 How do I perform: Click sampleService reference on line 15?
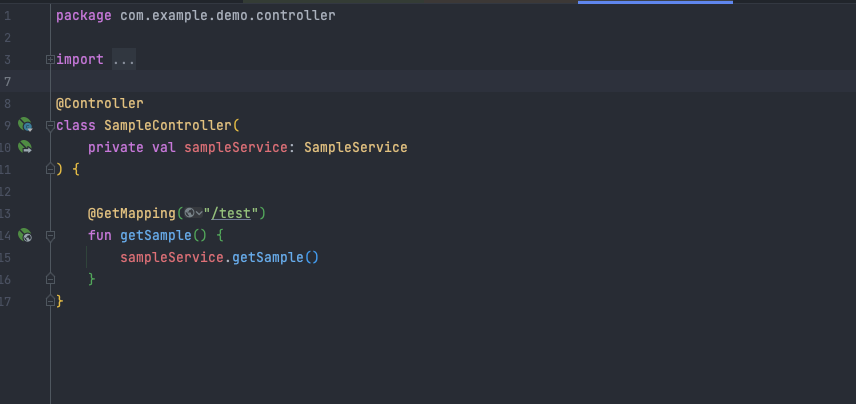pos(172,257)
